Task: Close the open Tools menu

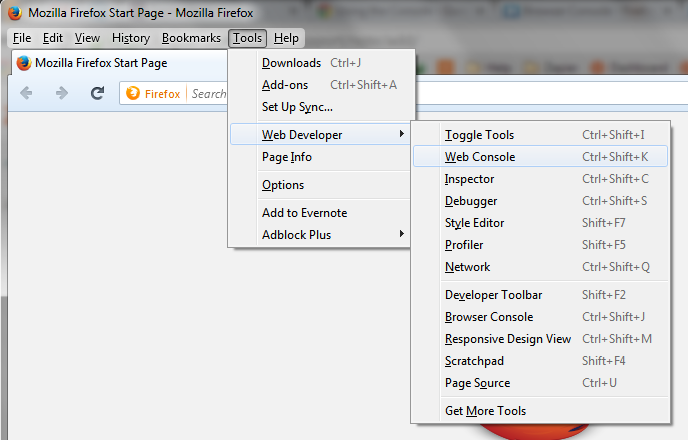Action: coord(247,38)
